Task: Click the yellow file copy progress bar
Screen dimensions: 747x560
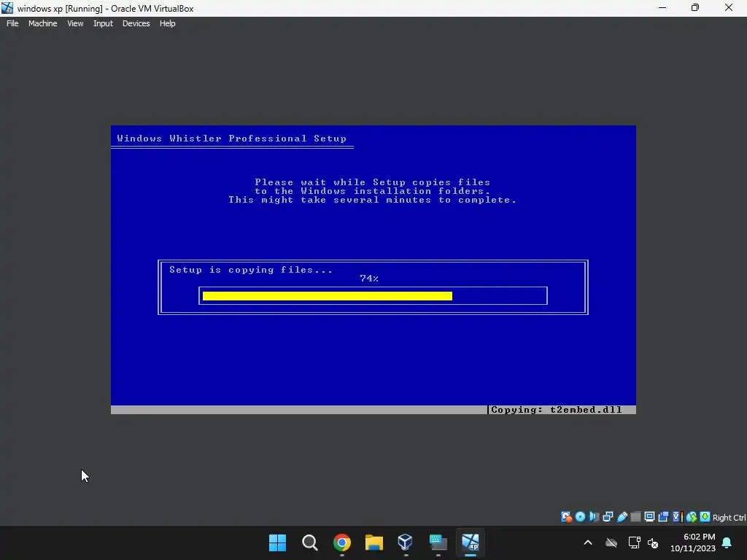Action: (x=328, y=296)
